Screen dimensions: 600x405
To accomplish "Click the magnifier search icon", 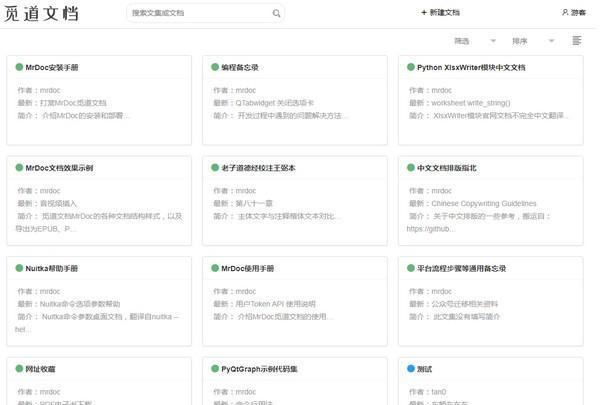I will (x=276, y=13).
